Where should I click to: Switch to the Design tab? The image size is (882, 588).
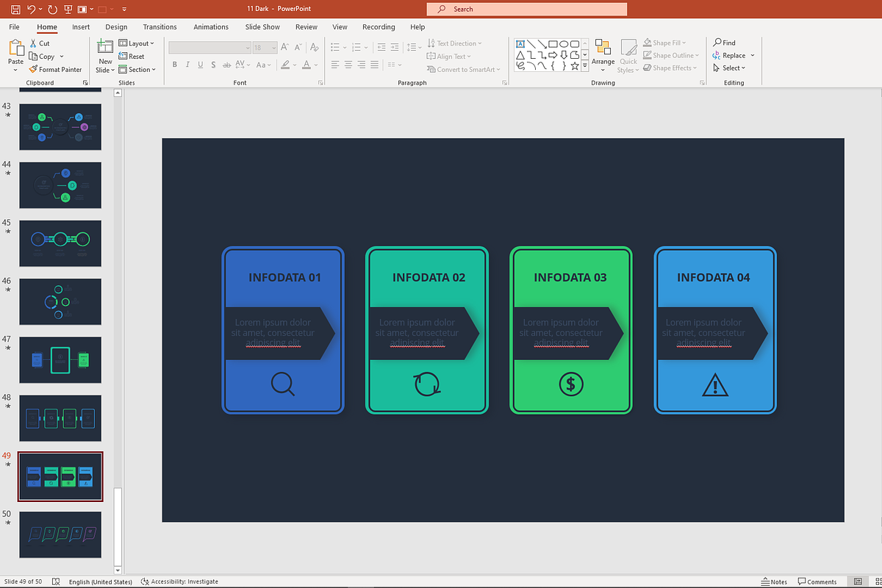pos(116,27)
